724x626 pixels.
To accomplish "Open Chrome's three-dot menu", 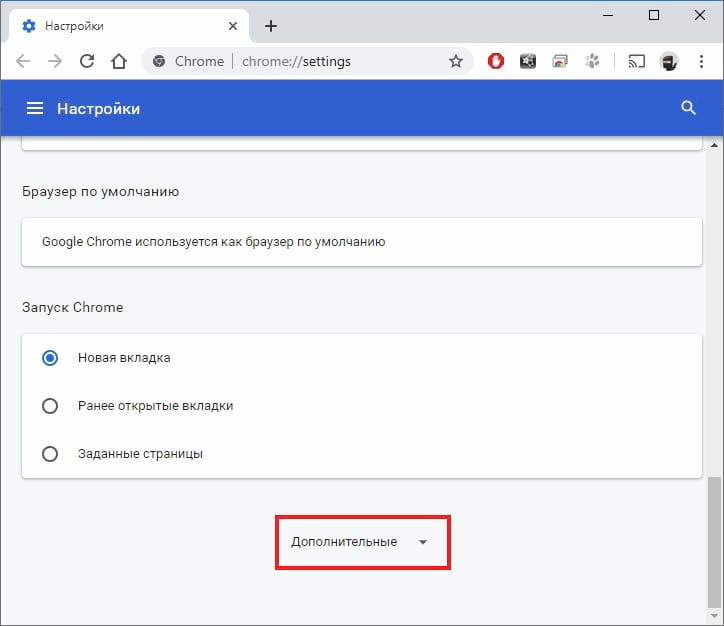I will tap(701, 61).
